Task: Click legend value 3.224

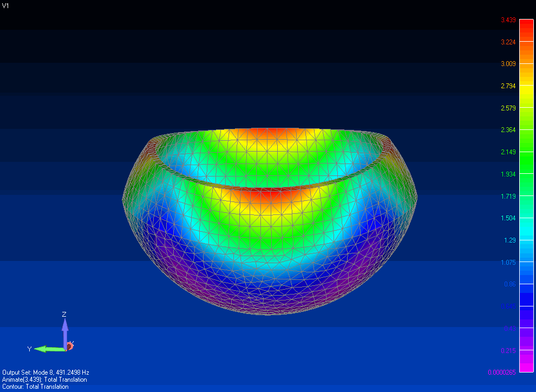Action: coord(508,42)
